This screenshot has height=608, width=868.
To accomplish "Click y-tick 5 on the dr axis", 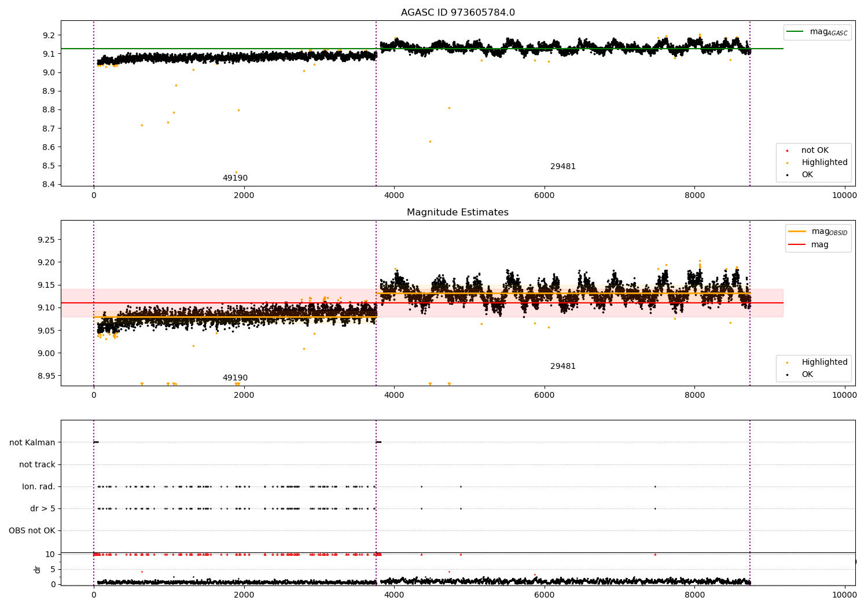I will tap(53, 570).
